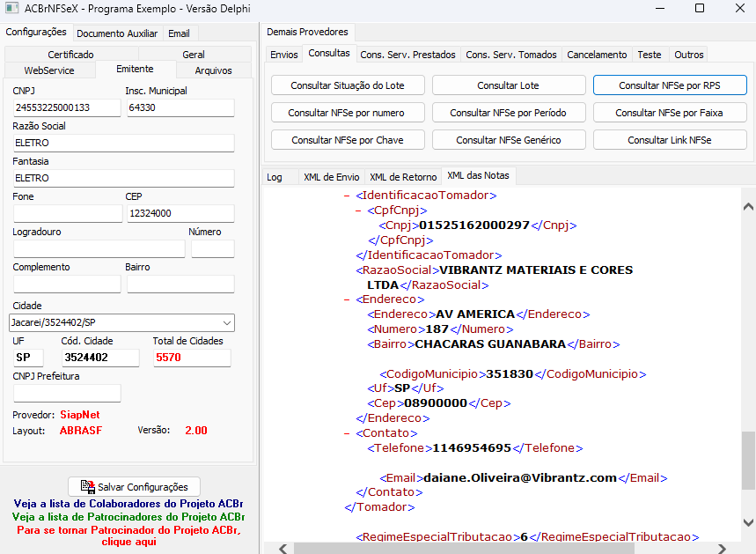Screen dimensions: 756x554
Task: Collapse the IdentificacaoTomador XML node
Action: (346, 196)
